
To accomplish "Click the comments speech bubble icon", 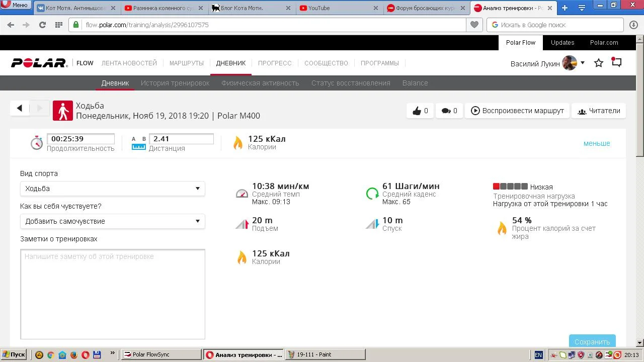I will coord(446,111).
